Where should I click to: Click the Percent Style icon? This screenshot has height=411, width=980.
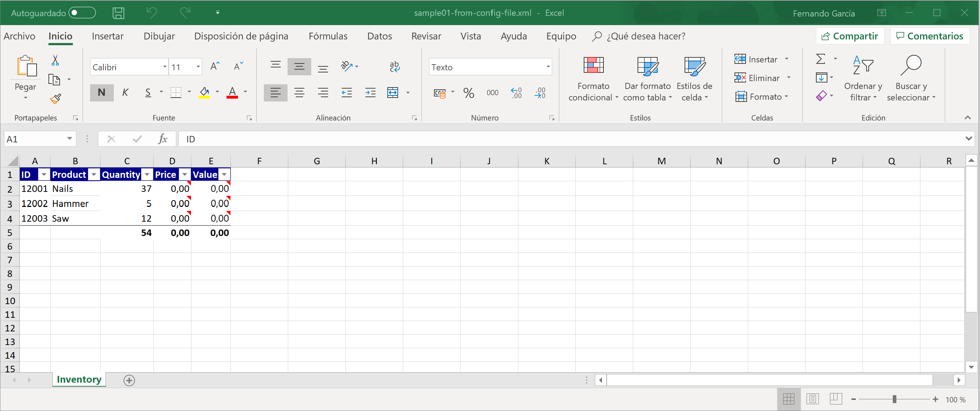468,93
